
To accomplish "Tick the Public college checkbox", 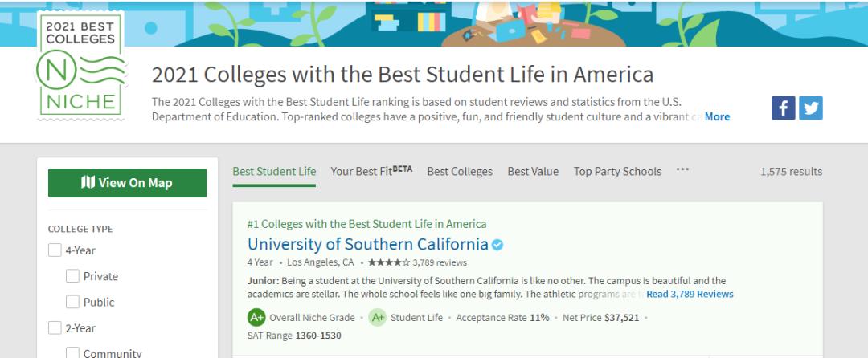I will (72, 302).
